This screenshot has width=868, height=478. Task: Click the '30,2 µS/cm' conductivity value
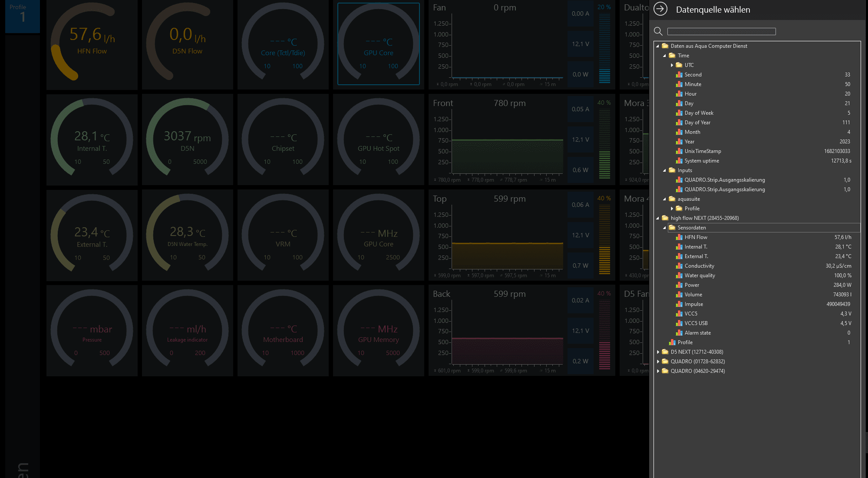tap(838, 266)
